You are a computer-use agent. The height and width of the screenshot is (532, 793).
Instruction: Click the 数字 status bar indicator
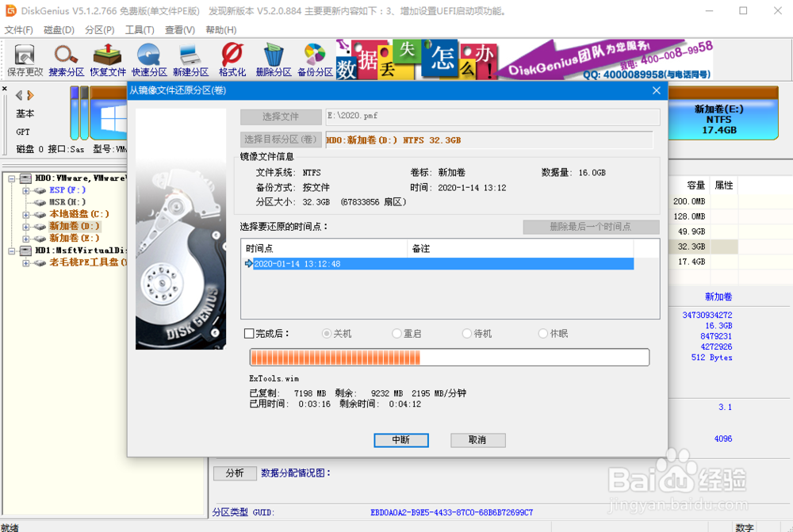point(744,527)
